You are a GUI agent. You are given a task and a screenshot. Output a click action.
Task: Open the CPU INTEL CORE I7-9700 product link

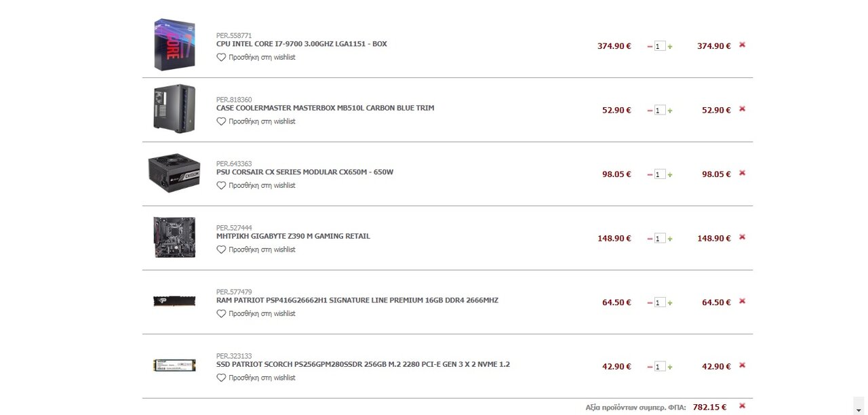302,44
